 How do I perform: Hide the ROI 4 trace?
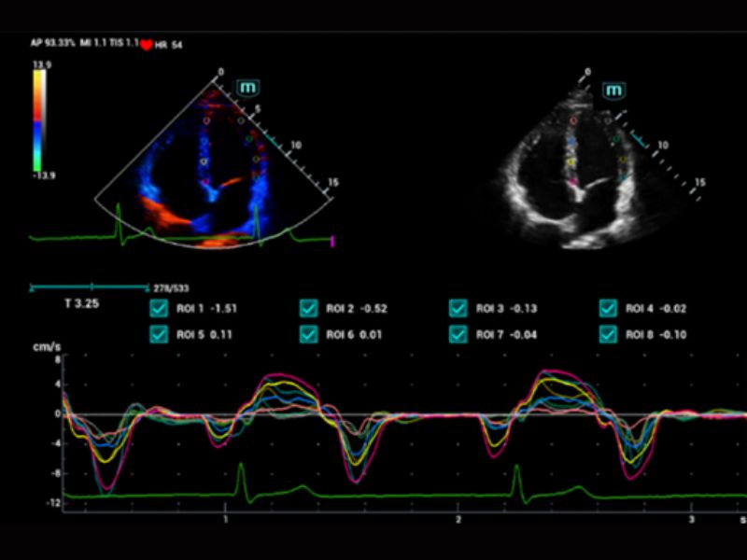[x=608, y=309]
